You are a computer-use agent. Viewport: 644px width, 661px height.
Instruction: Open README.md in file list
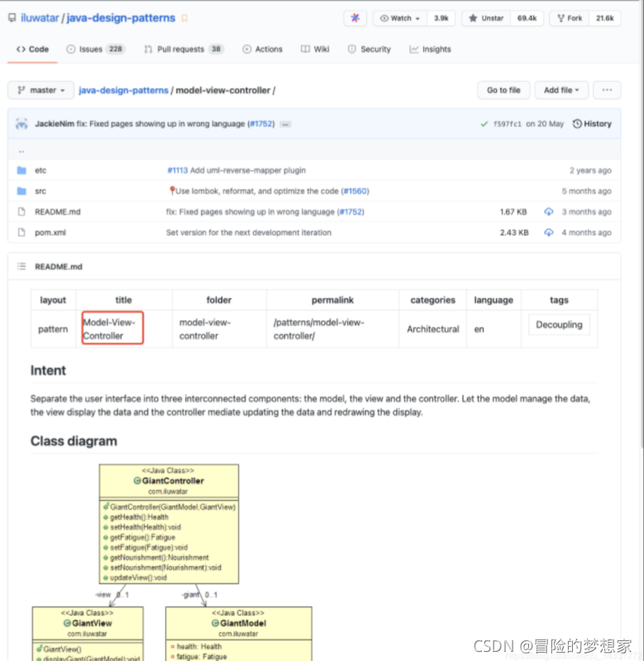coord(57,212)
